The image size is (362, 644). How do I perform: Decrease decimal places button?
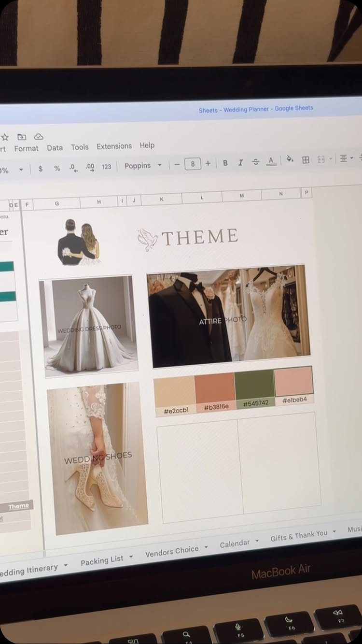pos(73,168)
